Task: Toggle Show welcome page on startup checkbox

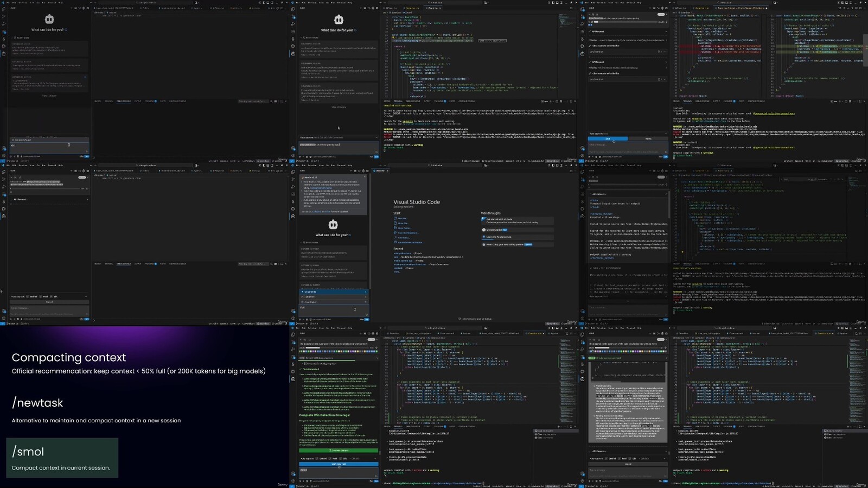Action: tap(460, 319)
